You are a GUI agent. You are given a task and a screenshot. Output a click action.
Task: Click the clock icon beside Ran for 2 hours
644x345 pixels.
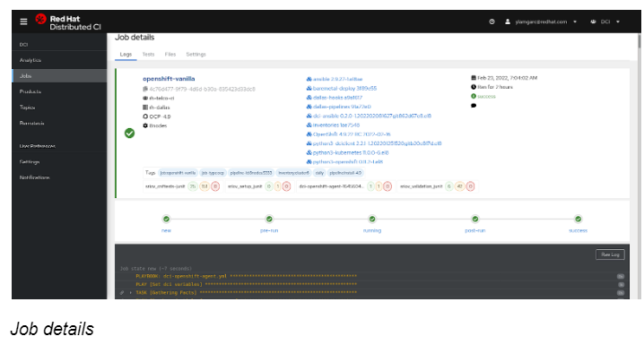(474, 87)
